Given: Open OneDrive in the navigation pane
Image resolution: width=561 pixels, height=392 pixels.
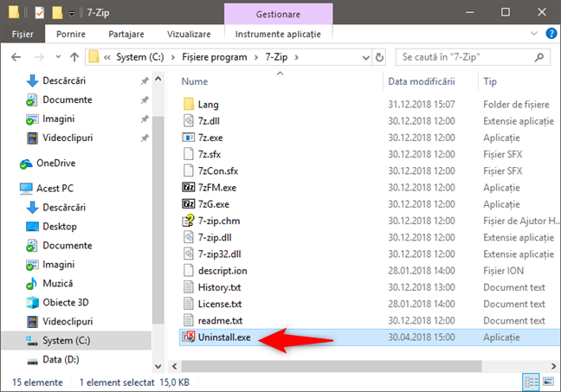Looking at the screenshot, I should [55, 163].
